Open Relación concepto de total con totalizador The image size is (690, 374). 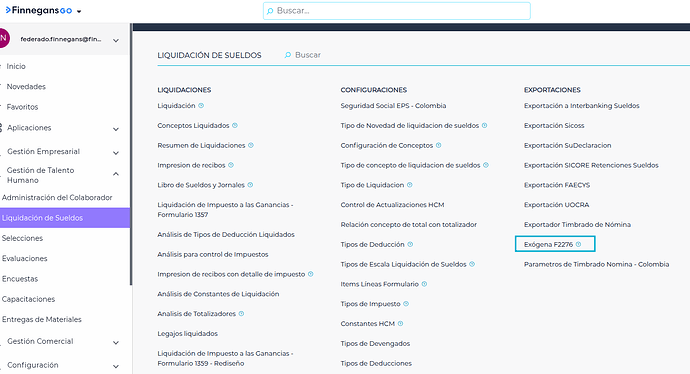tap(409, 224)
